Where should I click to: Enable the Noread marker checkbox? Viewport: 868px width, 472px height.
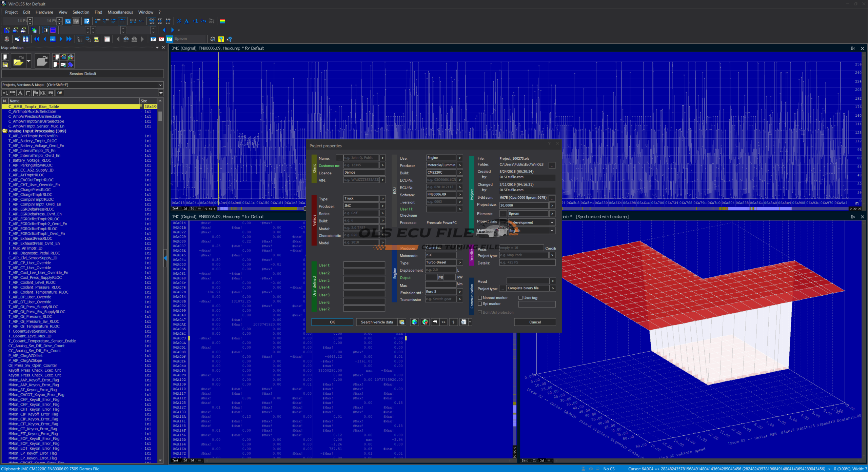tap(480, 298)
